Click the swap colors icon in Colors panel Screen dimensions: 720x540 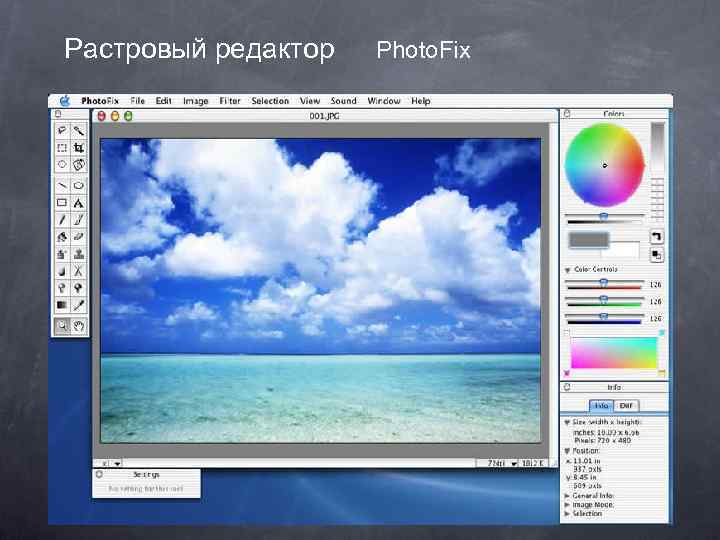(x=657, y=237)
